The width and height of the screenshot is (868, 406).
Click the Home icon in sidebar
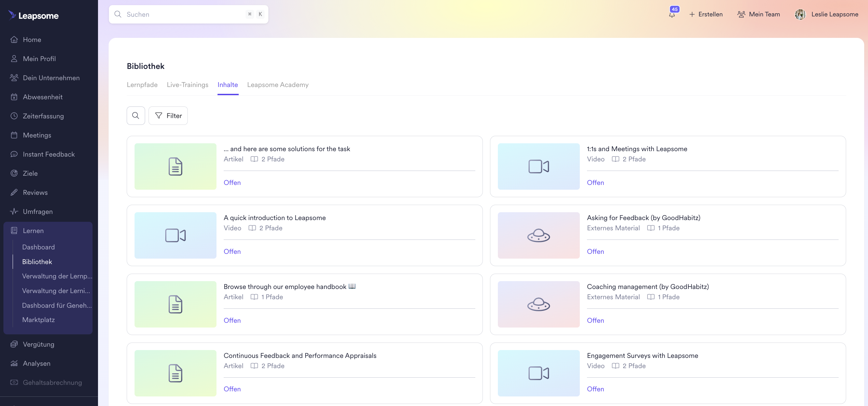(14, 40)
